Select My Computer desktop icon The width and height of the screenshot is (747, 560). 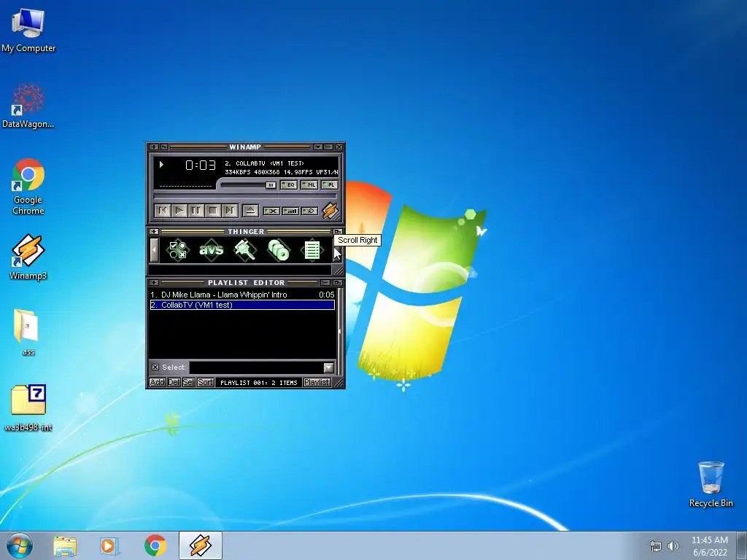[x=28, y=31]
